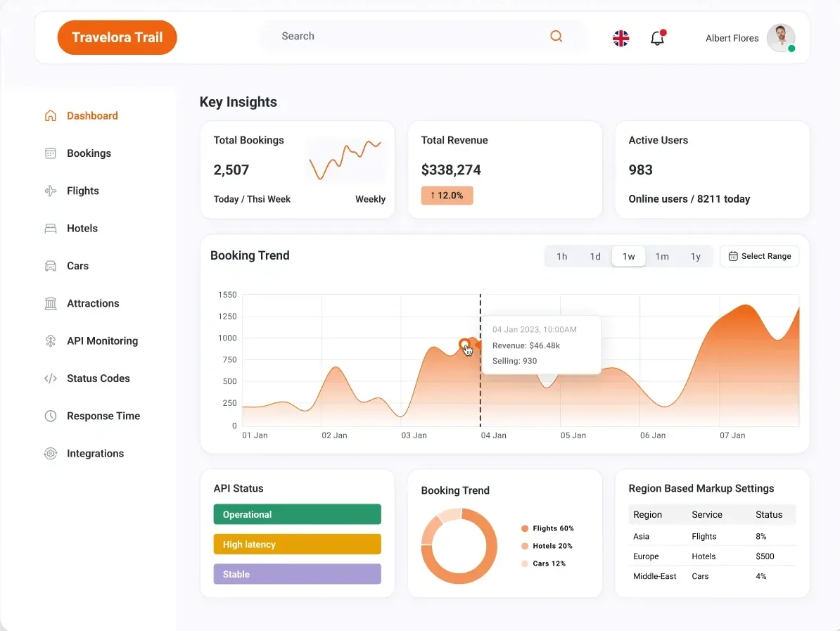
Task: Open the Select Range date picker
Action: [759, 256]
